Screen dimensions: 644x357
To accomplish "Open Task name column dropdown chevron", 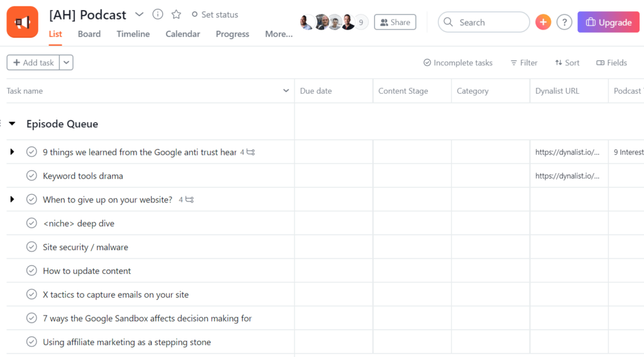I will (x=286, y=91).
